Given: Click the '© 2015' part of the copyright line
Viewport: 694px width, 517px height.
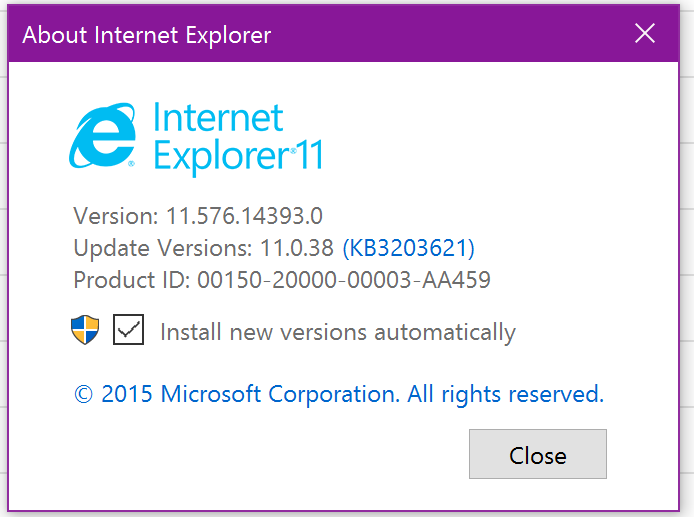Looking at the screenshot, I should click(114, 394).
